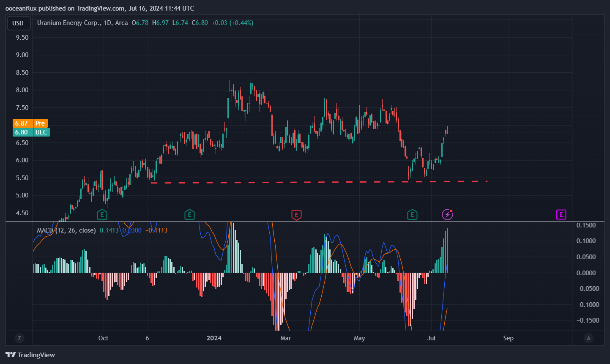Viewport: 610px width, 364px height.
Task: Click the May date axis label
Action: pos(359,338)
